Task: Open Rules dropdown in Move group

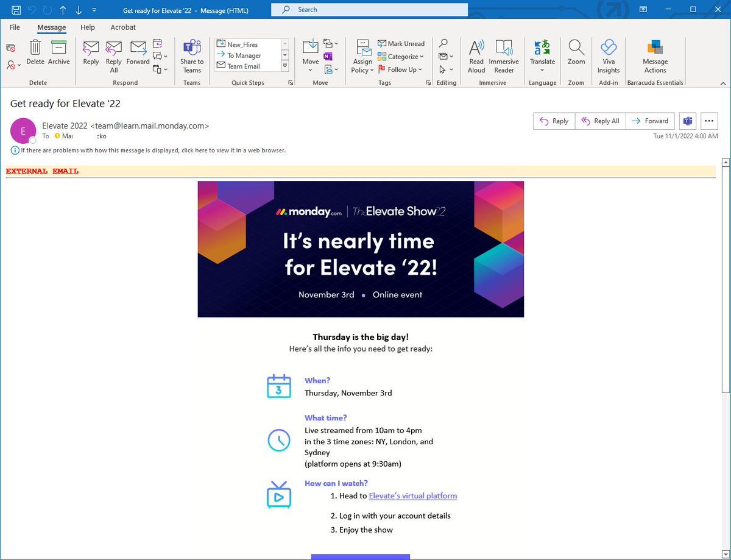Action: tap(331, 43)
